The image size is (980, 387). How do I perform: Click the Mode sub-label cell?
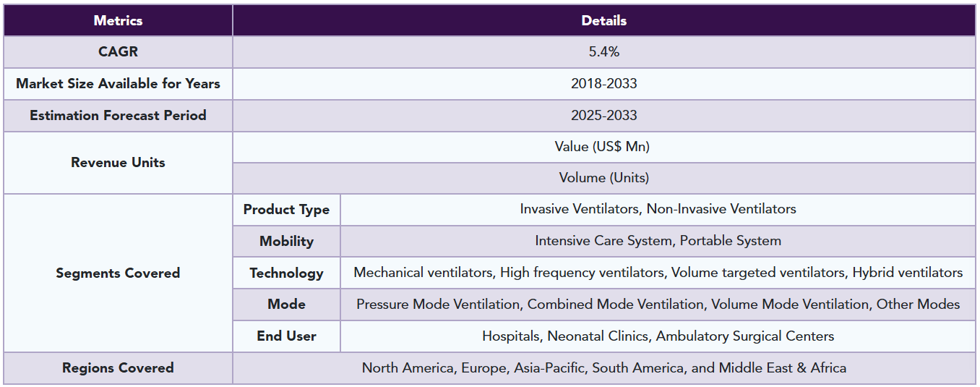(286, 305)
